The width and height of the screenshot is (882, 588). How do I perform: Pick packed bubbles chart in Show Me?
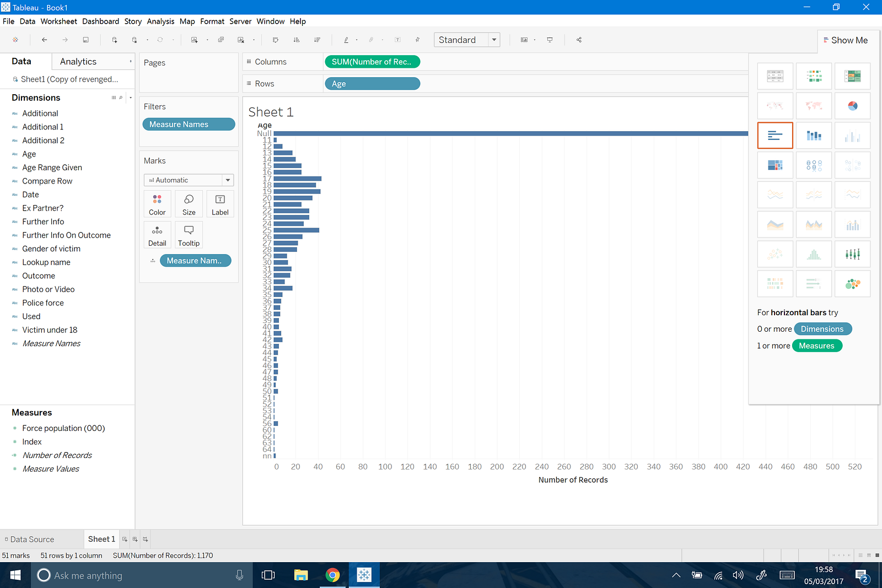(x=852, y=284)
